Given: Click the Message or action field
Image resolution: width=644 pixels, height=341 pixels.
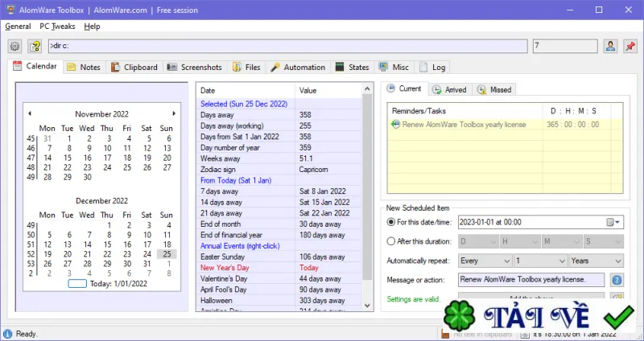Looking at the screenshot, I should point(531,280).
